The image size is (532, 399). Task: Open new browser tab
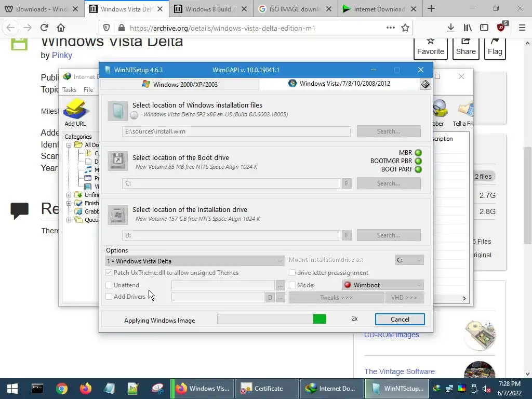point(431,9)
